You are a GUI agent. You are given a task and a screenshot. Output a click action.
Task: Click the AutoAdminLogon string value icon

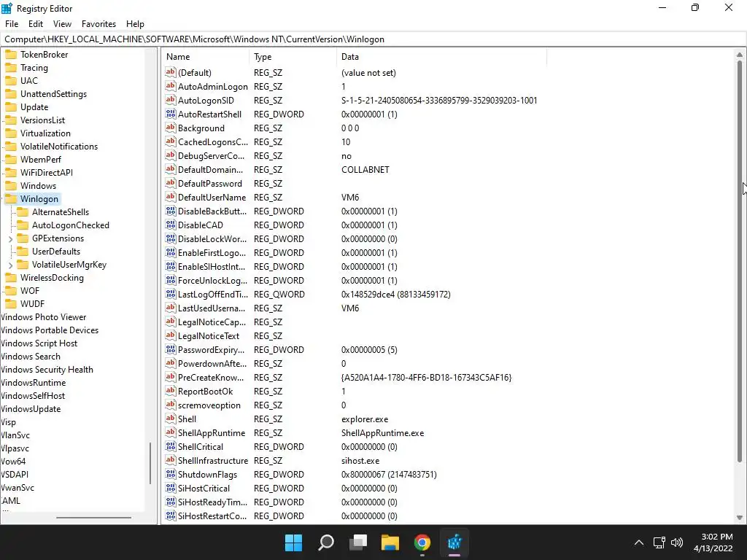pos(170,86)
